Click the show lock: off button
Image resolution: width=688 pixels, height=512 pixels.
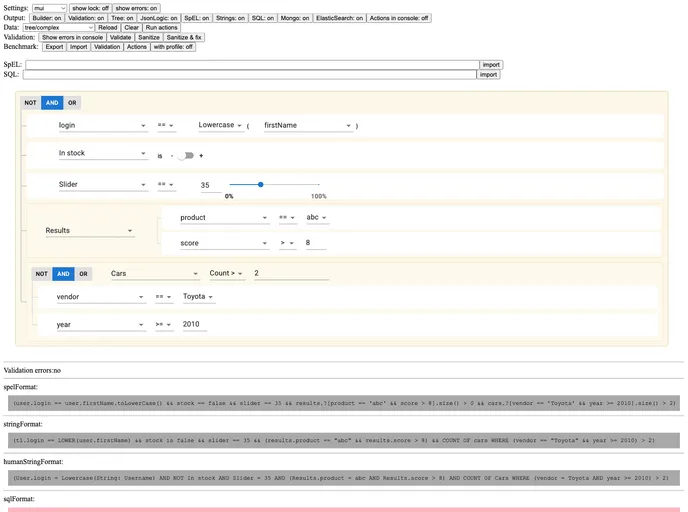coord(90,8)
